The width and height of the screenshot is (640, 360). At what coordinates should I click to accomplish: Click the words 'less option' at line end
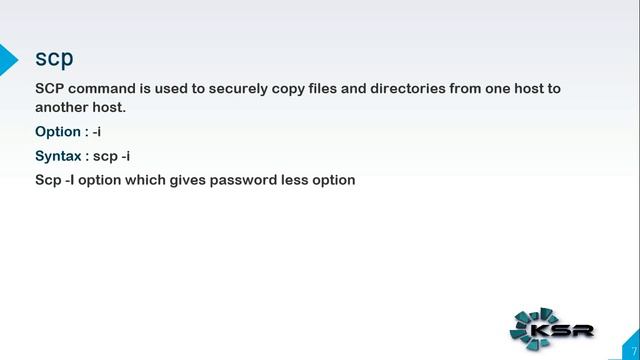[318, 180]
